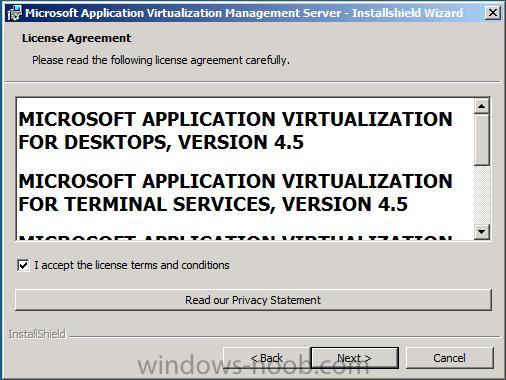Click the partially visible third heading in the license box

235,237
